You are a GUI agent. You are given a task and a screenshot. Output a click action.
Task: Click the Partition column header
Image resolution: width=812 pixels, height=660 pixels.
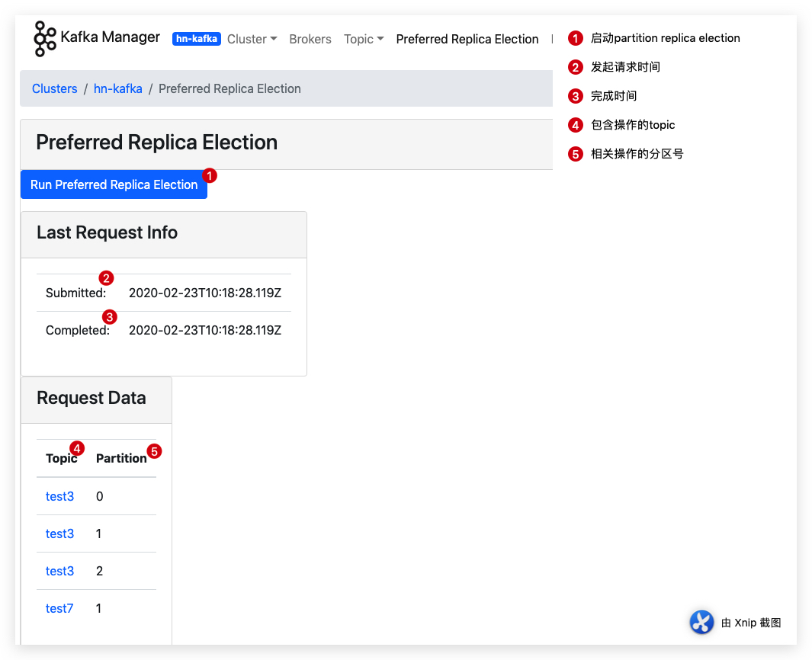pos(121,458)
